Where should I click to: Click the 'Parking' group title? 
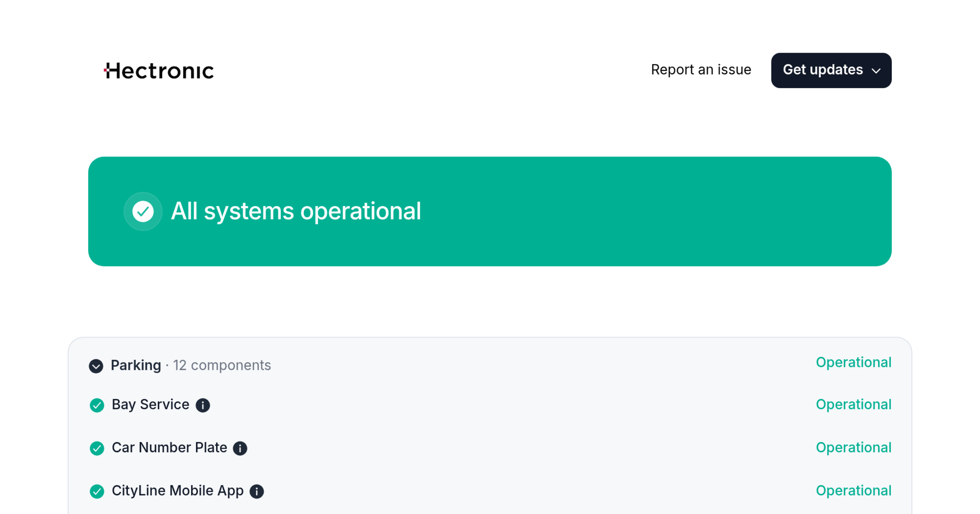[136, 366]
